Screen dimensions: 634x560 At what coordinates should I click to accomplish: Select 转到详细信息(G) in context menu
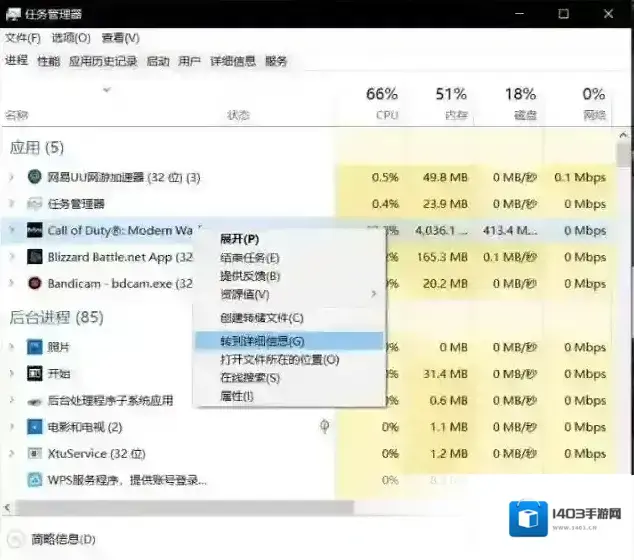point(262,341)
